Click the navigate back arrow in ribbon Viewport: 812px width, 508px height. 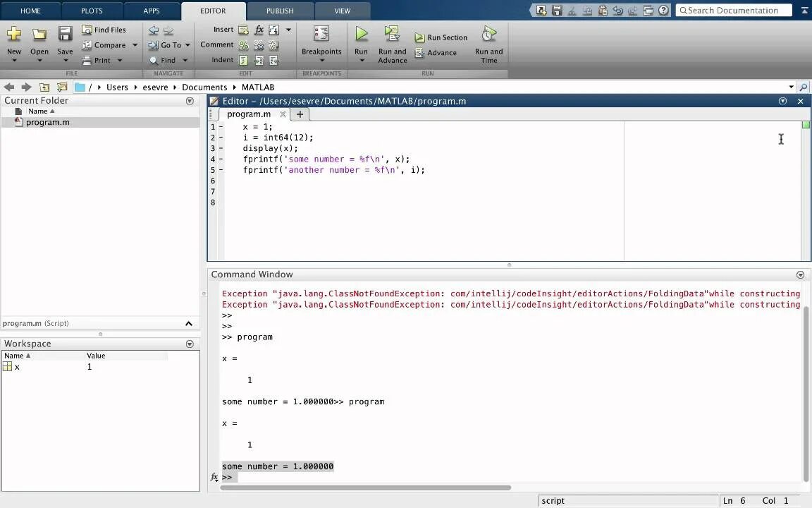pos(153,30)
